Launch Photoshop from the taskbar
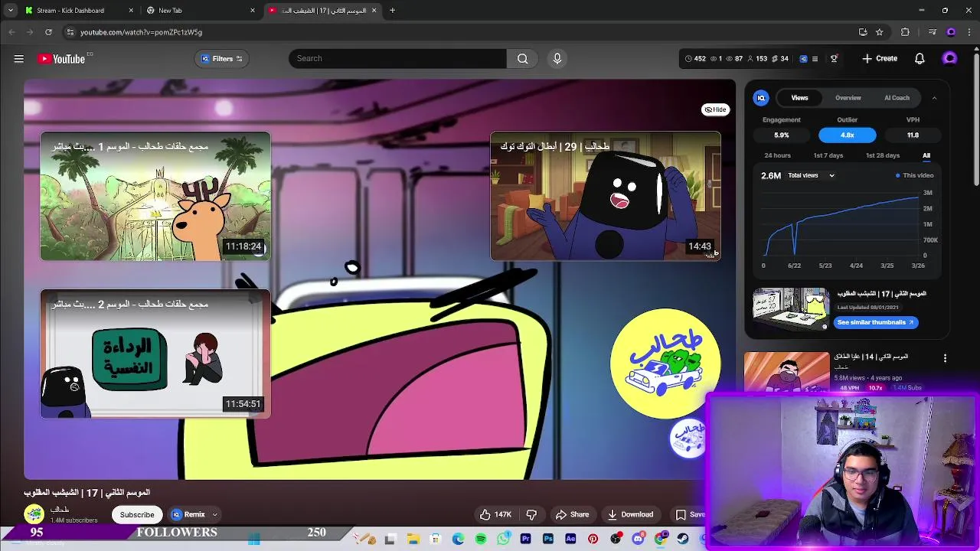 [548, 540]
